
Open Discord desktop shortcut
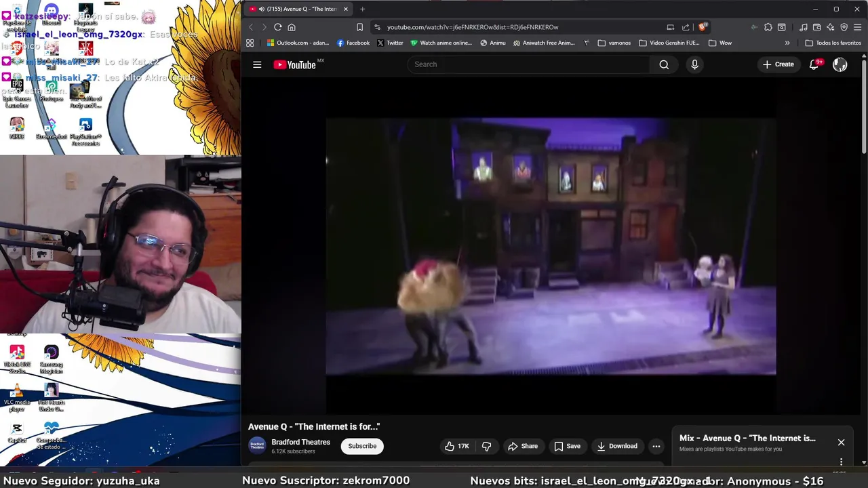tap(51, 16)
